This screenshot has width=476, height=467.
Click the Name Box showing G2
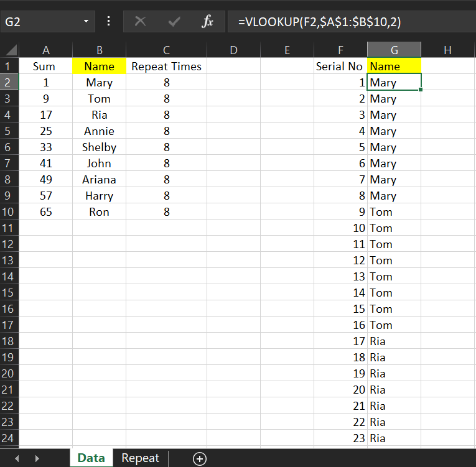[x=40, y=22]
